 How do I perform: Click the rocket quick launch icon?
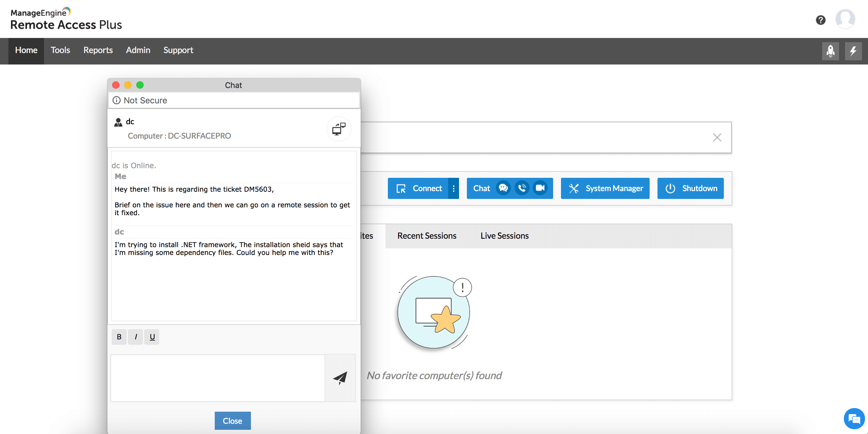(830, 51)
